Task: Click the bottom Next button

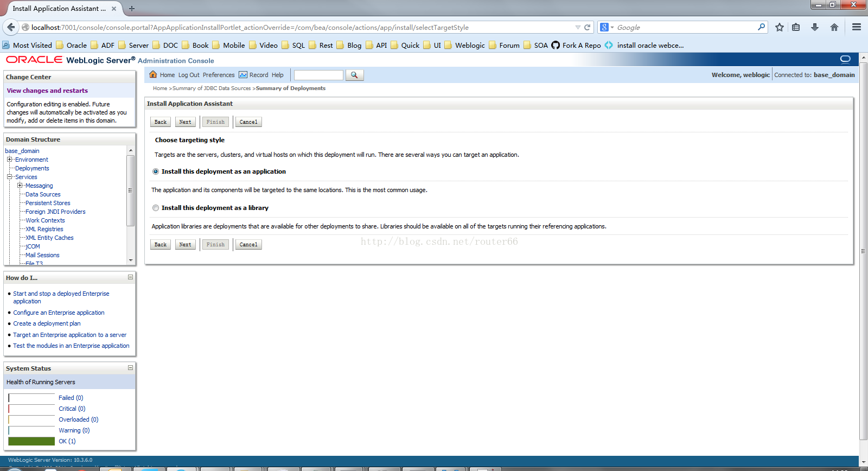Action: (186, 245)
